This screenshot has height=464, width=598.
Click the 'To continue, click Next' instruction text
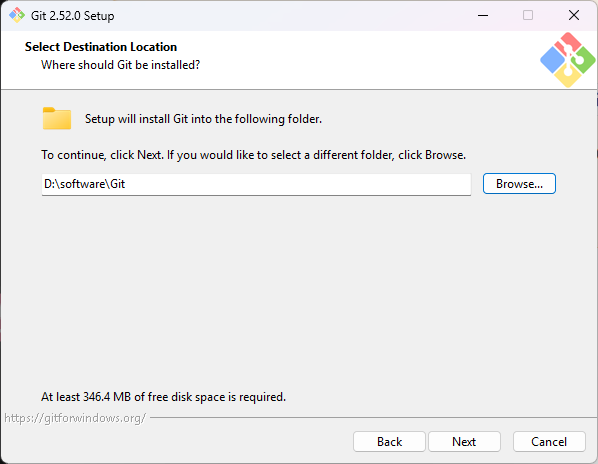254,155
